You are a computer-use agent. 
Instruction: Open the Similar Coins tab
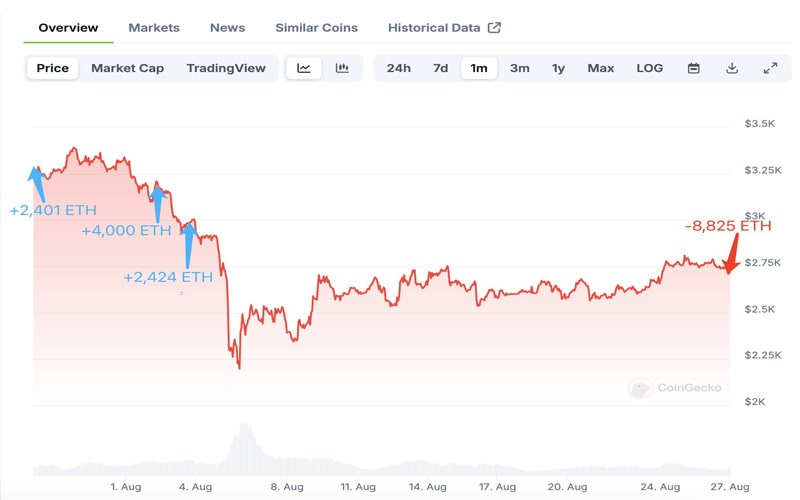[x=316, y=28]
